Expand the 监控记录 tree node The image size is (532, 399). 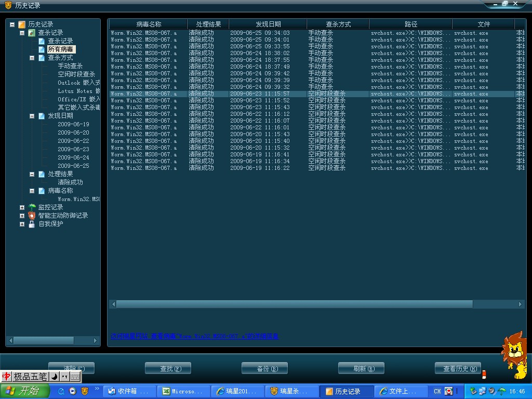tap(22, 207)
